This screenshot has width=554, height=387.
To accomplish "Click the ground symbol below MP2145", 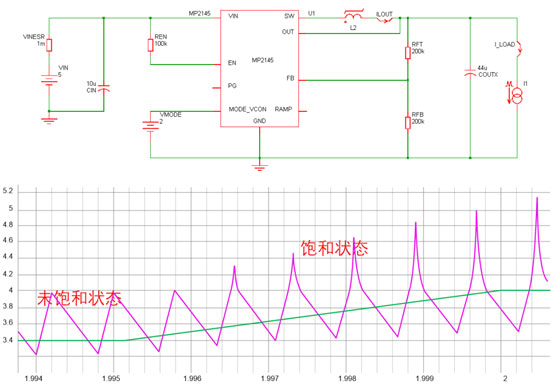I will pos(259,167).
